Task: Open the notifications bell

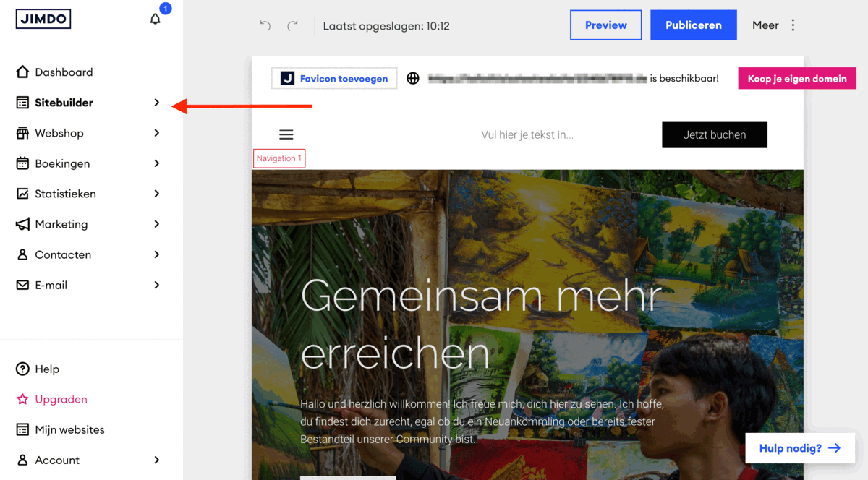Action: click(x=155, y=19)
